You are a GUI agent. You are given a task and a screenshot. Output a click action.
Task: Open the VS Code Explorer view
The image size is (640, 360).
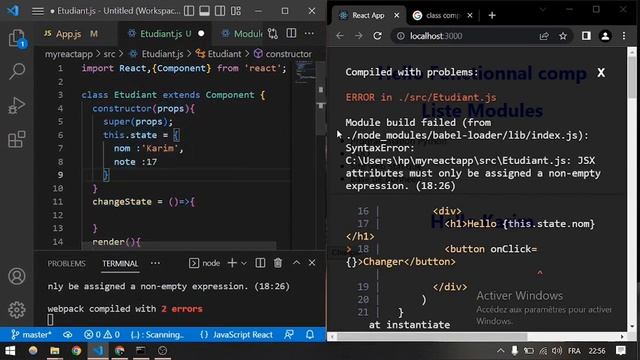tap(17, 38)
